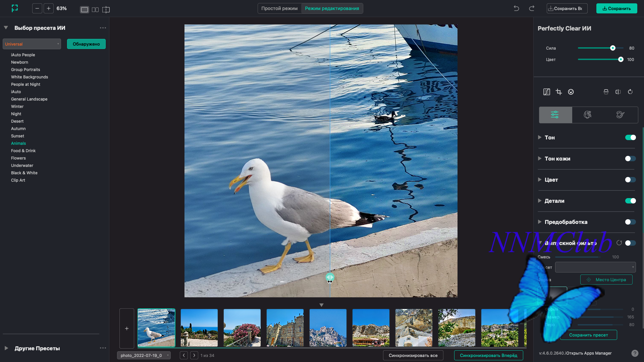The height and width of the screenshot is (362, 644).
Task: Select split view mode icon
Action: pos(106,10)
